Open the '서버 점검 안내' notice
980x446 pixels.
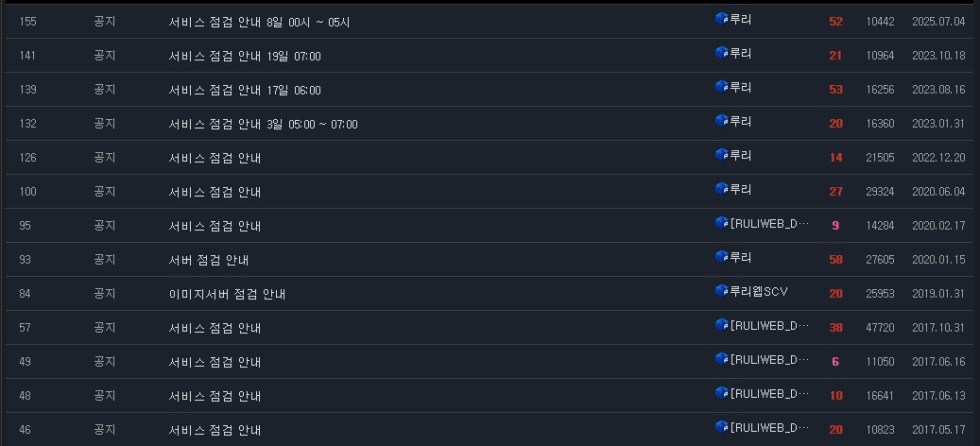209,260
